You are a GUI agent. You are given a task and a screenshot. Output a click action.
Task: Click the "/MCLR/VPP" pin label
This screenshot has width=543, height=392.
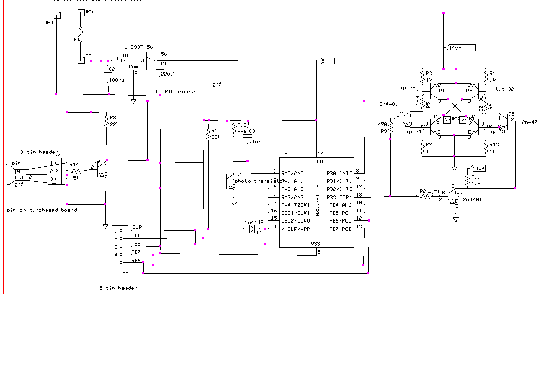296,229
